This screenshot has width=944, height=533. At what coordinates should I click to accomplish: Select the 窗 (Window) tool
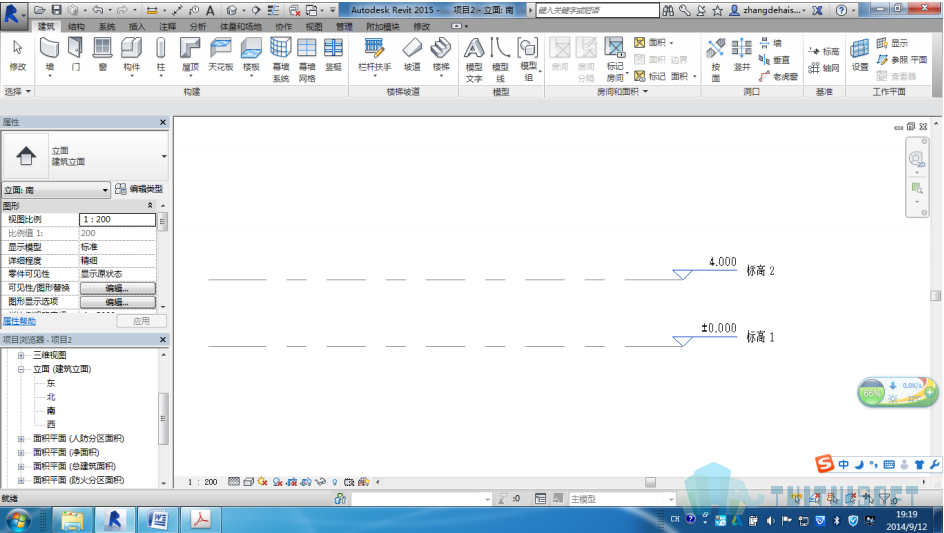102,54
